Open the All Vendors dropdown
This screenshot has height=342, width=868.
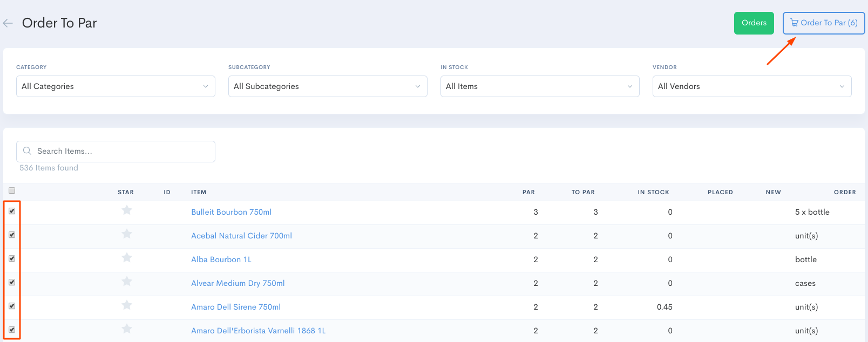[751, 86]
